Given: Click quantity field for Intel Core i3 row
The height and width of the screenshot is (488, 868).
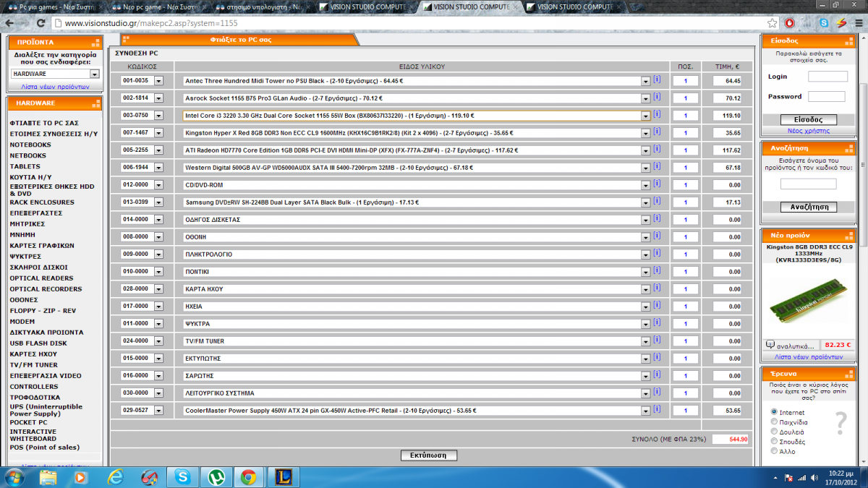Looking at the screenshot, I should (x=685, y=116).
